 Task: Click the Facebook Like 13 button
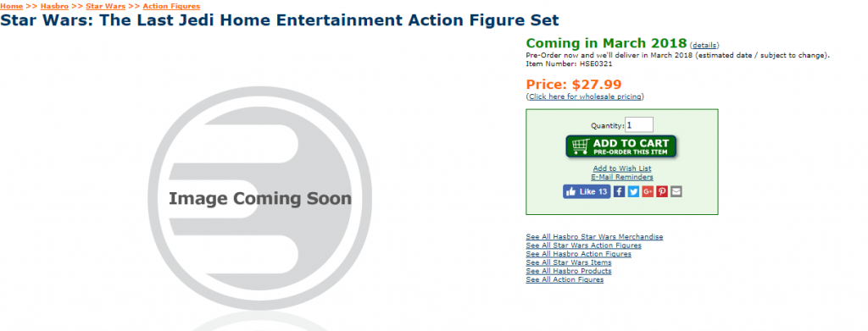coord(587,192)
